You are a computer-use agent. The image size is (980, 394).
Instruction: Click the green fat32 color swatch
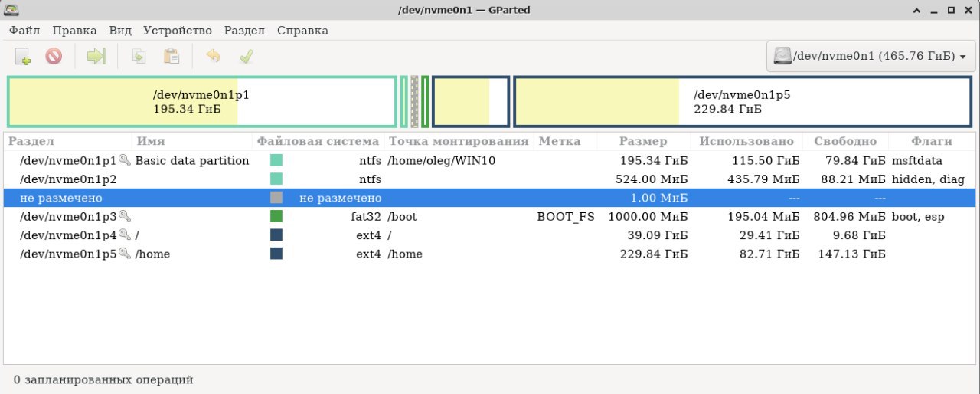pos(276,216)
